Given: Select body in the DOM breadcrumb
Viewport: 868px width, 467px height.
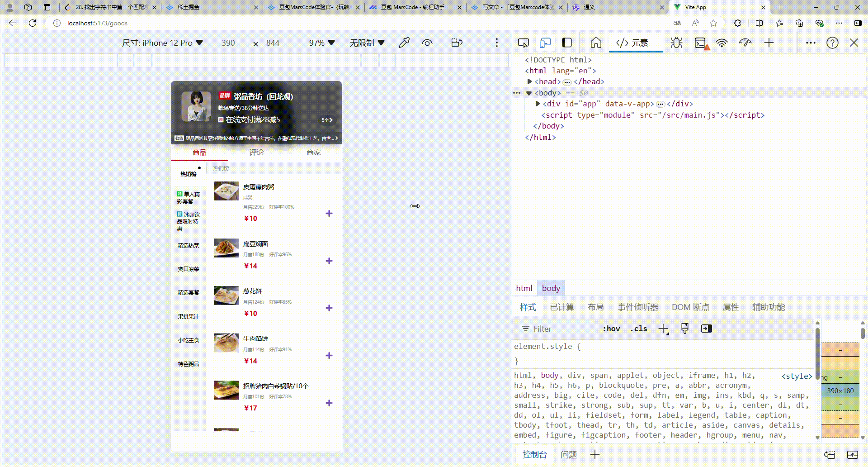Looking at the screenshot, I should [551, 288].
